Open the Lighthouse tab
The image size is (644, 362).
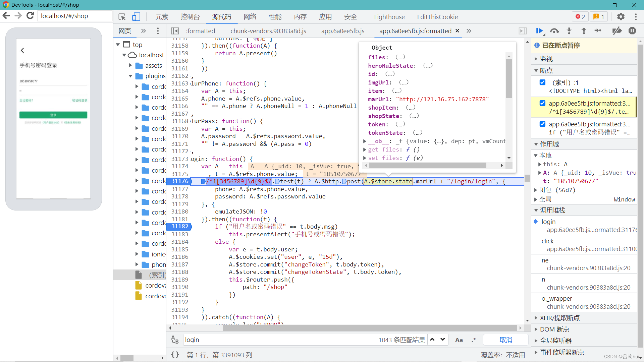tap(389, 17)
